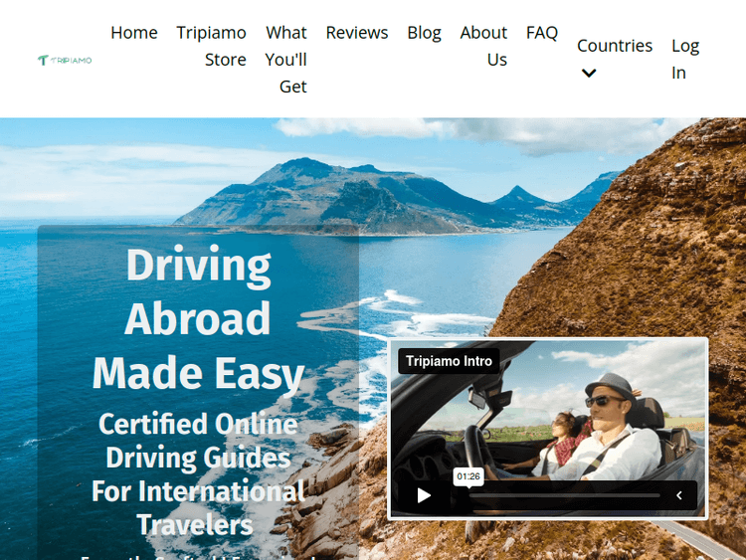This screenshot has height=560, width=746.
Task: Click the Countries chevron arrow
Action: tap(589, 73)
